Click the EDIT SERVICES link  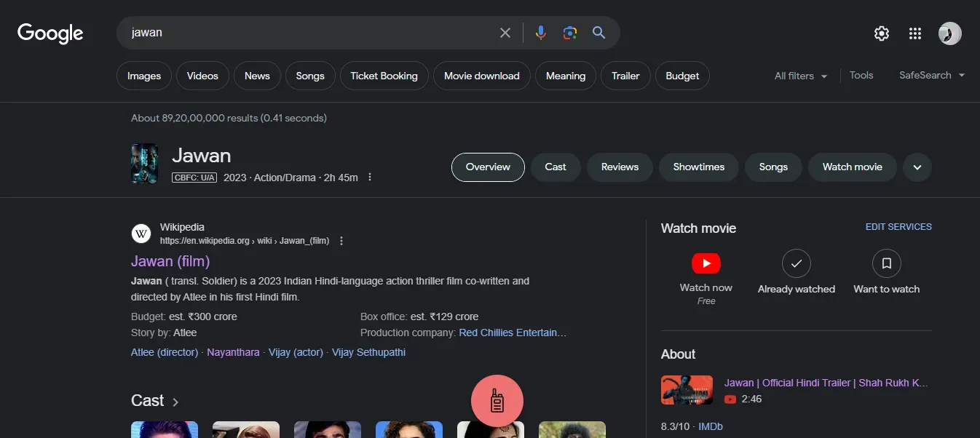[x=898, y=227]
